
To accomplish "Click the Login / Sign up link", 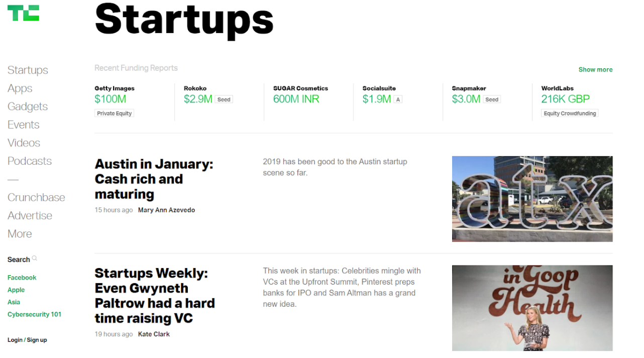I will click(x=27, y=340).
